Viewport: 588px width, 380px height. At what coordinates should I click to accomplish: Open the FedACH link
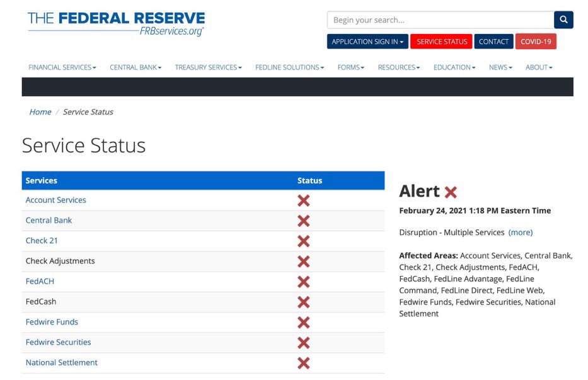[x=40, y=281]
